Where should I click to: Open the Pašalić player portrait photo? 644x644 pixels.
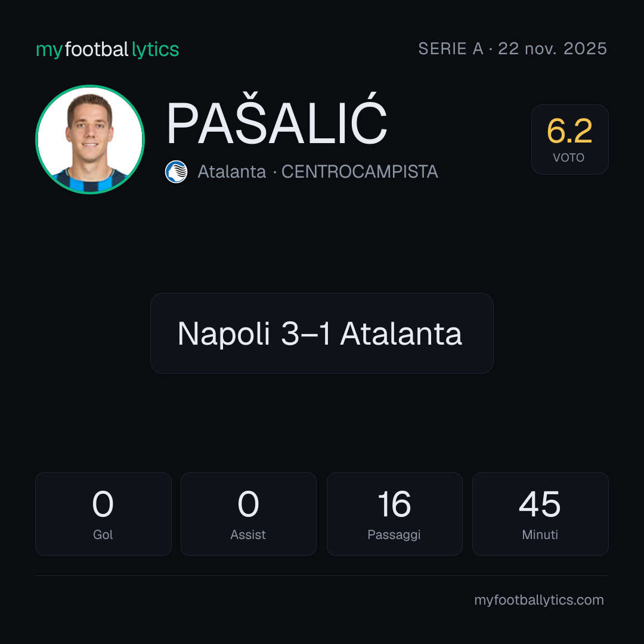pyautogui.click(x=90, y=139)
